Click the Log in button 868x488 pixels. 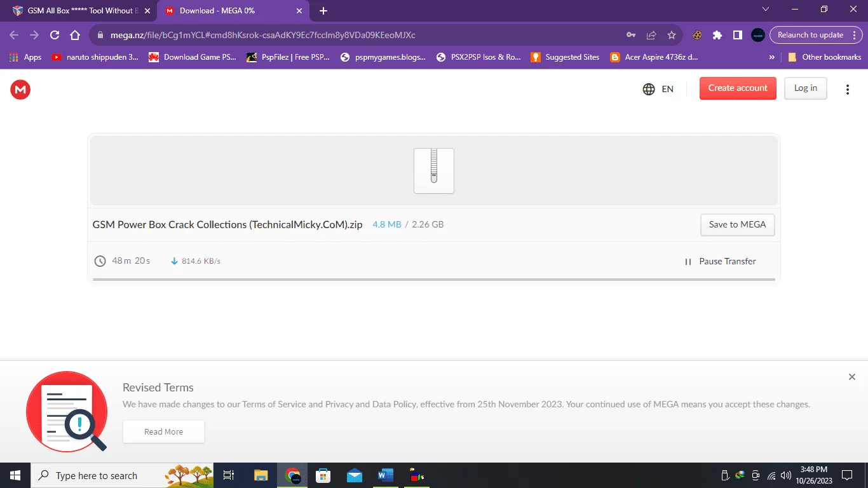[806, 88]
